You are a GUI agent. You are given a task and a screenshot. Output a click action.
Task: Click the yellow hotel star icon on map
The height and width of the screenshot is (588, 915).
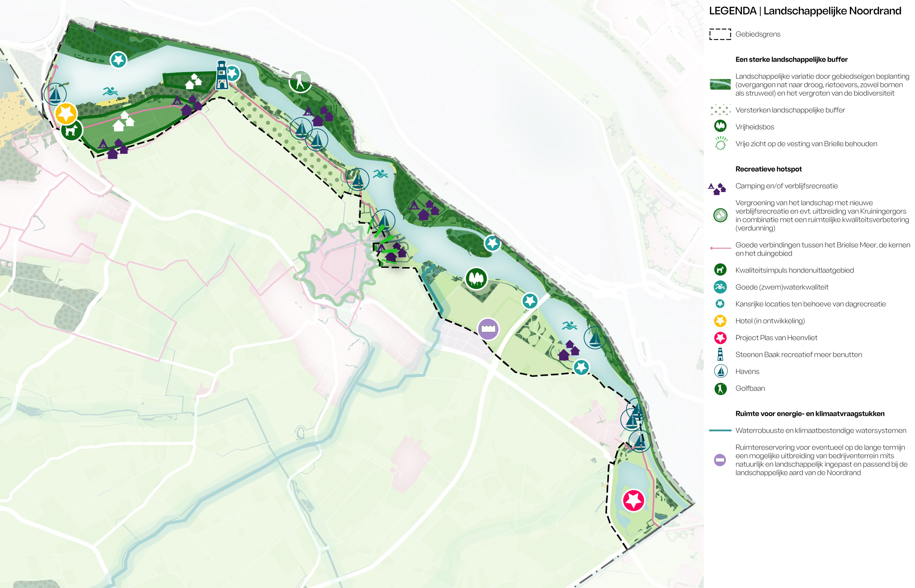(66, 113)
